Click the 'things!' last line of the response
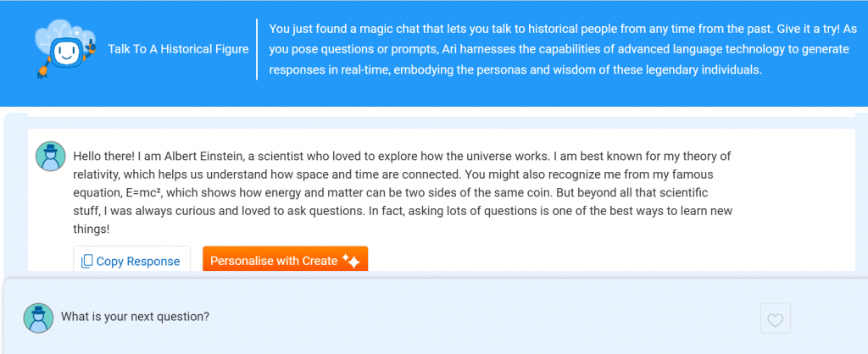 point(92,229)
